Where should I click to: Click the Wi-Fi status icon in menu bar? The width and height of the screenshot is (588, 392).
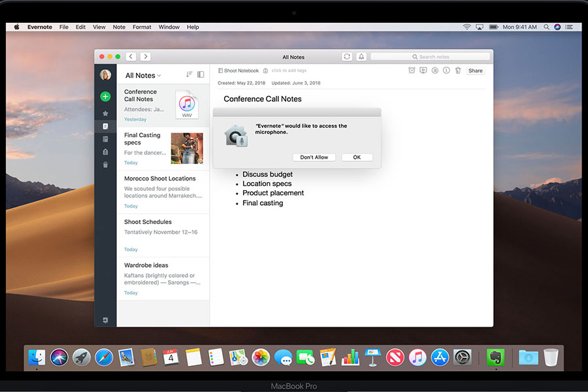[467, 27]
